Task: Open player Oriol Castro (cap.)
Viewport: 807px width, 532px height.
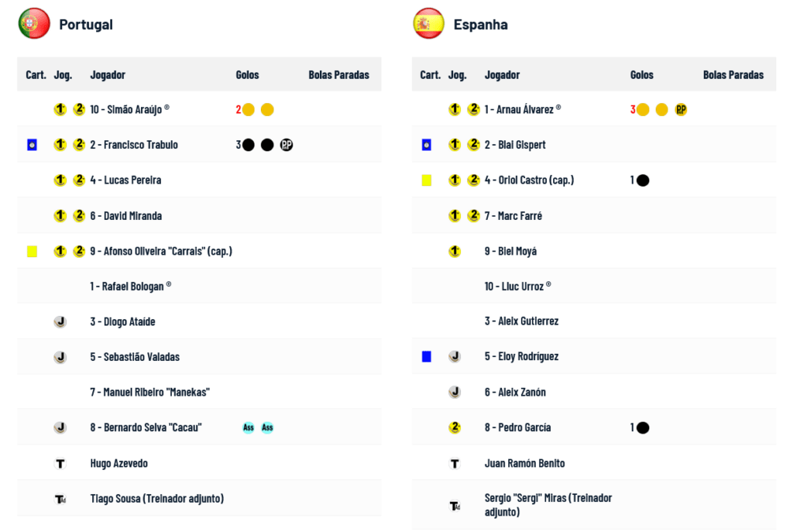Action: (x=529, y=180)
